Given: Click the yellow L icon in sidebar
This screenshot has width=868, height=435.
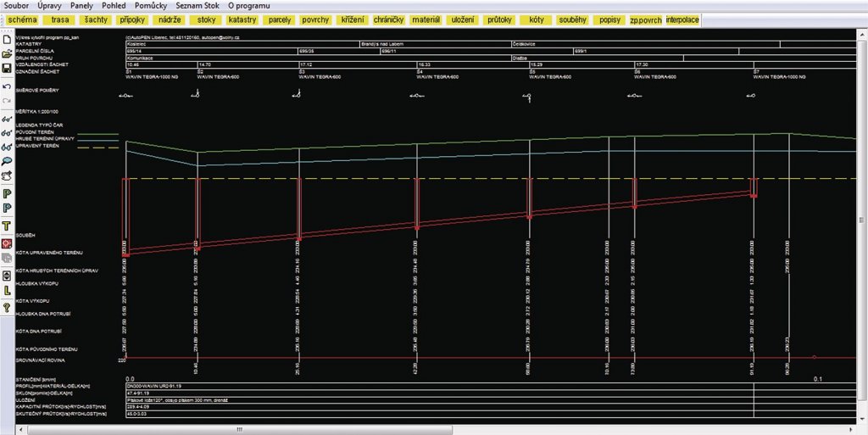Looking at the screenshot, I should pos(7,291).
